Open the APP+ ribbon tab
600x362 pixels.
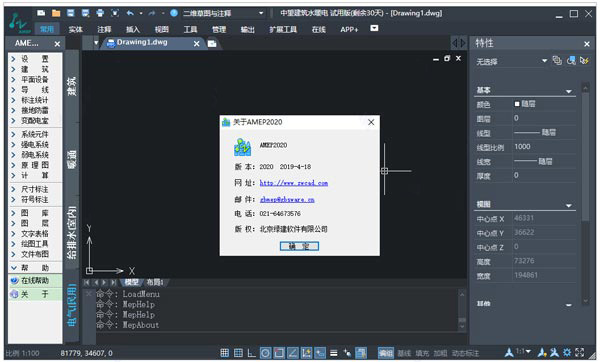[x=349, y=29]
